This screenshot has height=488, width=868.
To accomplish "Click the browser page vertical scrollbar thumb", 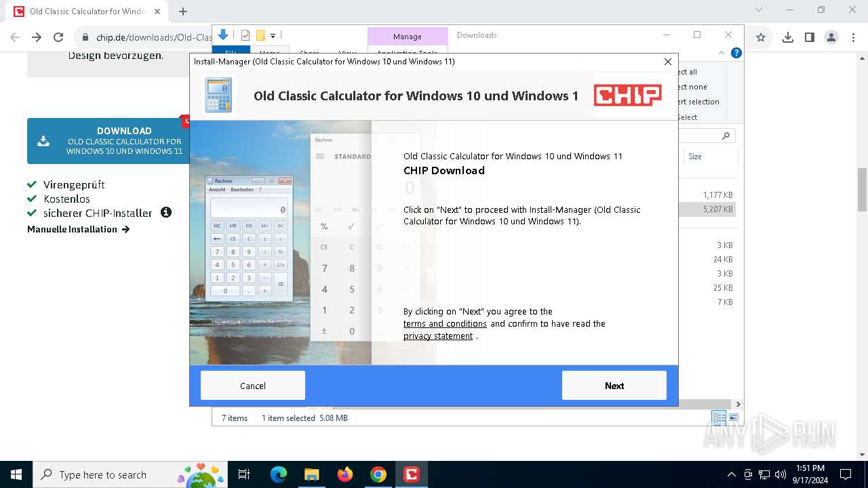I will click(862, 191).
